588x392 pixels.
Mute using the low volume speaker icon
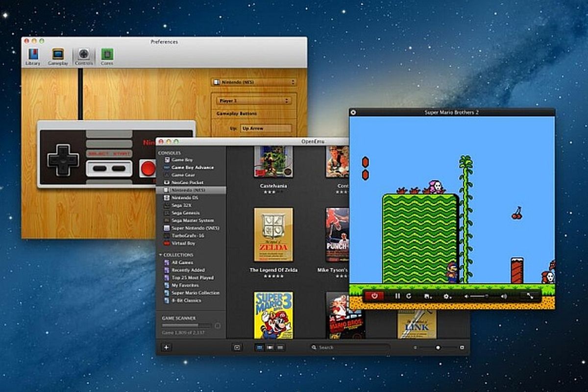coord(467,296)
